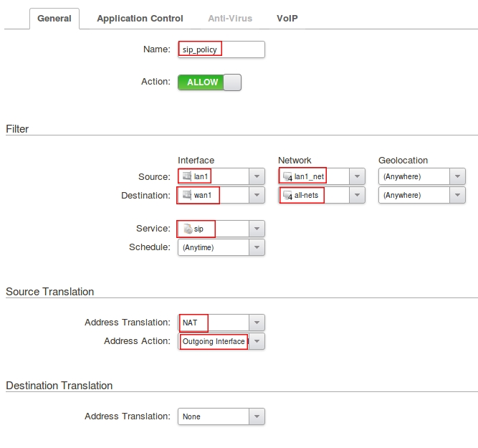This screenshot has width=478, height=448.
Task: Expand the Destination Network dropdown
Action: [x=357, y=195]
